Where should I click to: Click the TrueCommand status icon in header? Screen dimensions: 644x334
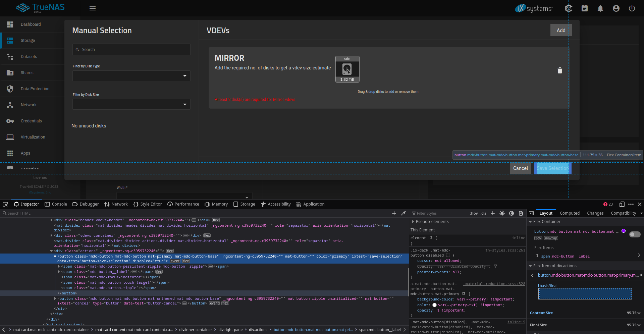[x=569, y=8]
